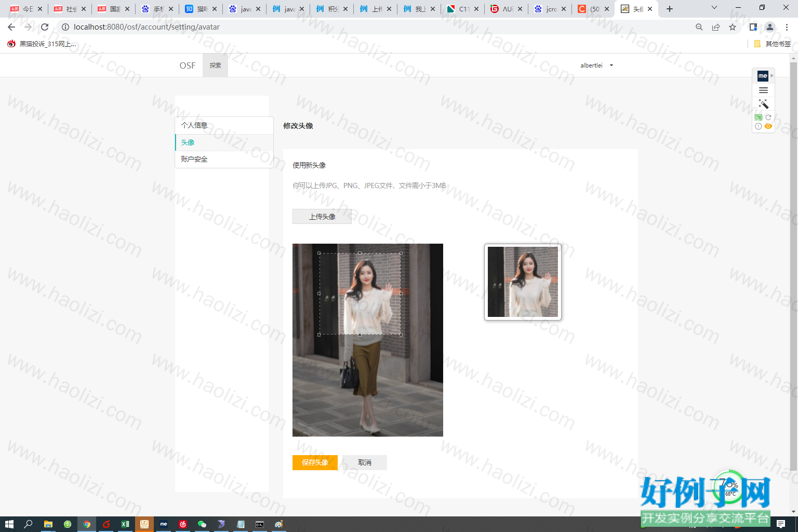Open a new browser tab

(670, 9)
